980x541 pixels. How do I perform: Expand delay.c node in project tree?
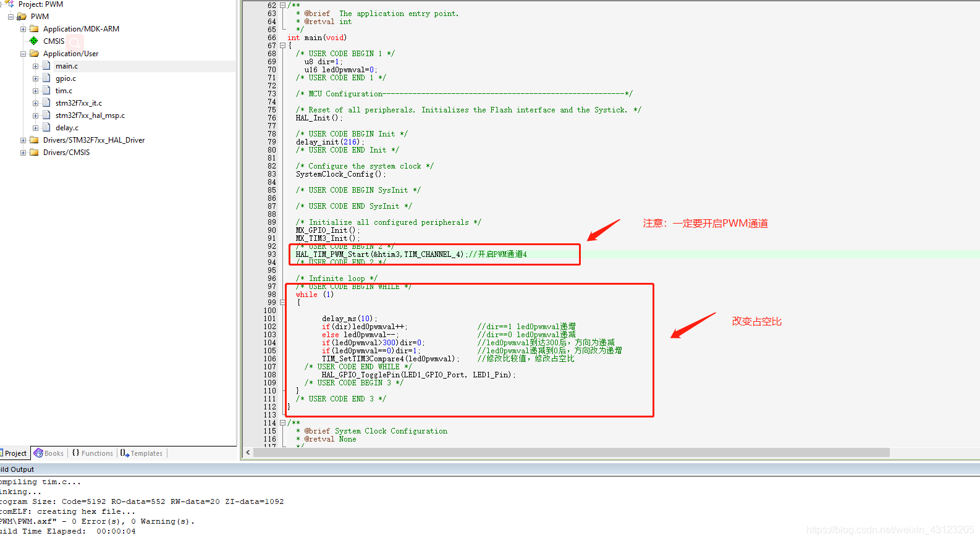click(x=35, y=128)
